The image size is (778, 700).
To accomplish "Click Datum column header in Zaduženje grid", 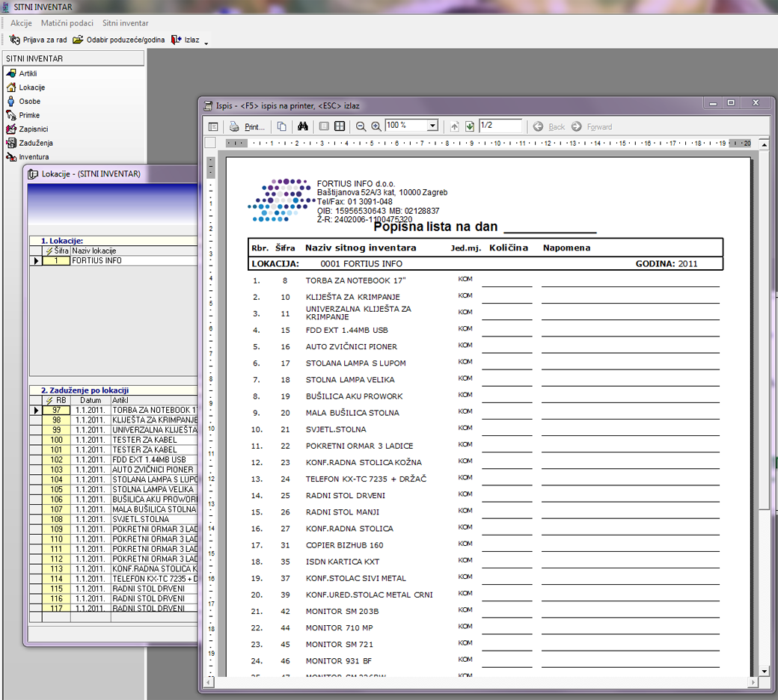I will (91, 400).
